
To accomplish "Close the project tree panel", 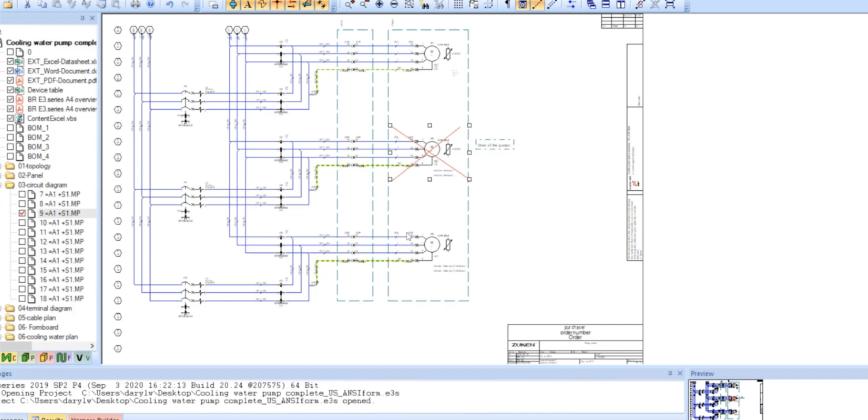I will [93, 18].
